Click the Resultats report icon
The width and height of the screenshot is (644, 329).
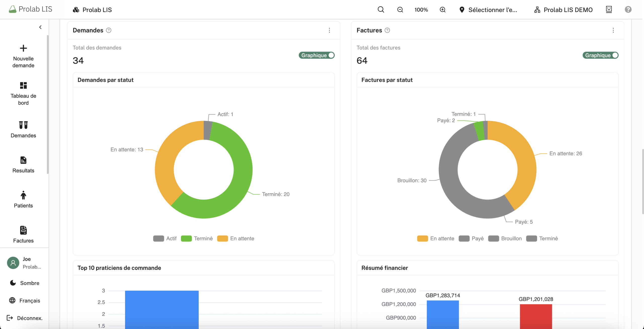point(23,160)
